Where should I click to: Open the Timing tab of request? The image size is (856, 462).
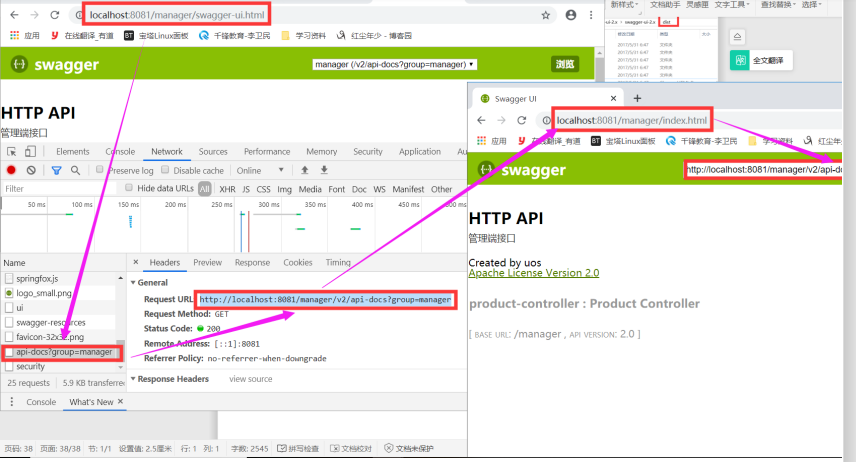(x=338, y=262)
